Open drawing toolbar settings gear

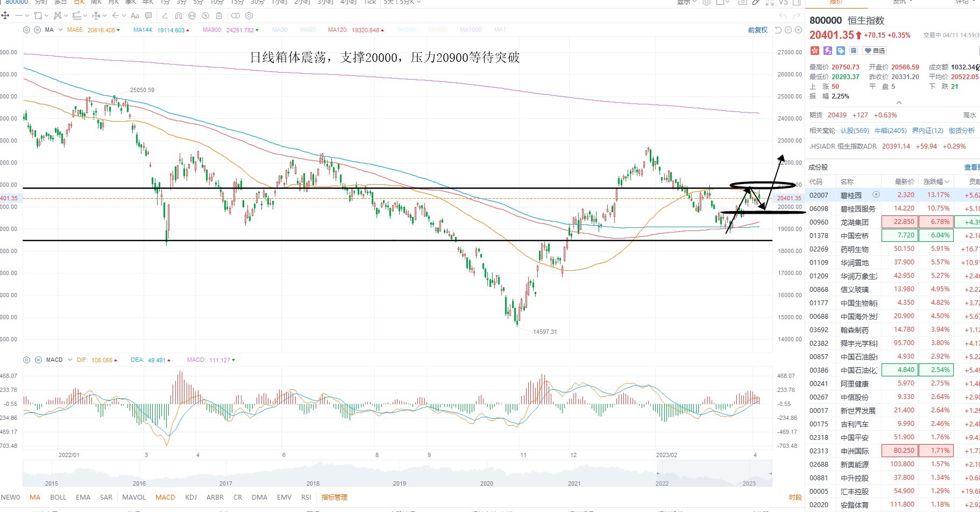[x=249, y=16]
